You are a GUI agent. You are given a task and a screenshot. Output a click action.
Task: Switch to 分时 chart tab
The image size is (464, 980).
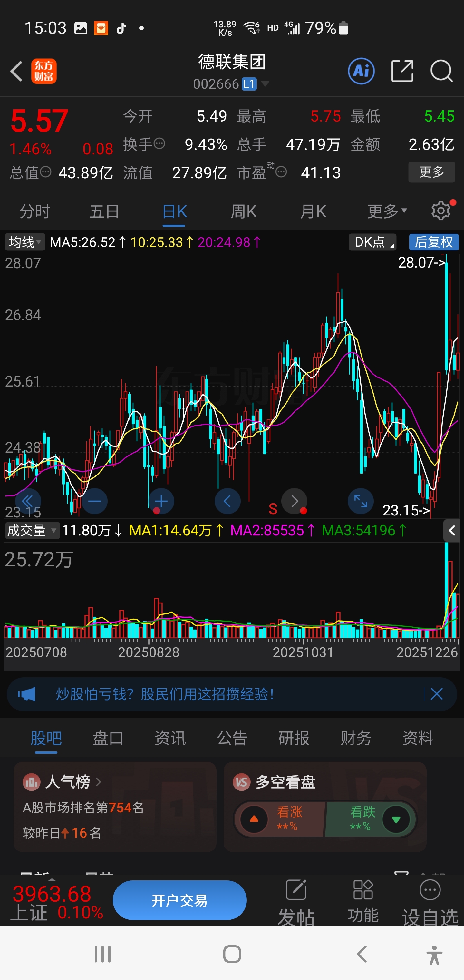pyautogui.click(x=34, y=211)
